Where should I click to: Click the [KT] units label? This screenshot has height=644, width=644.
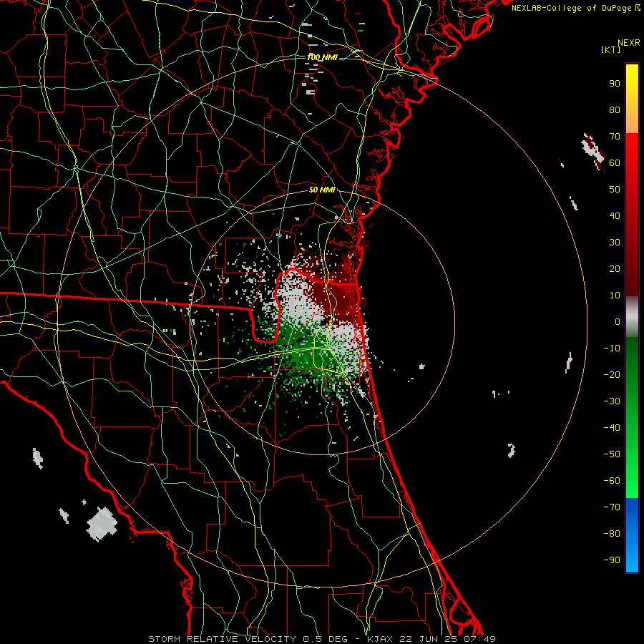[x=610, y=49]
